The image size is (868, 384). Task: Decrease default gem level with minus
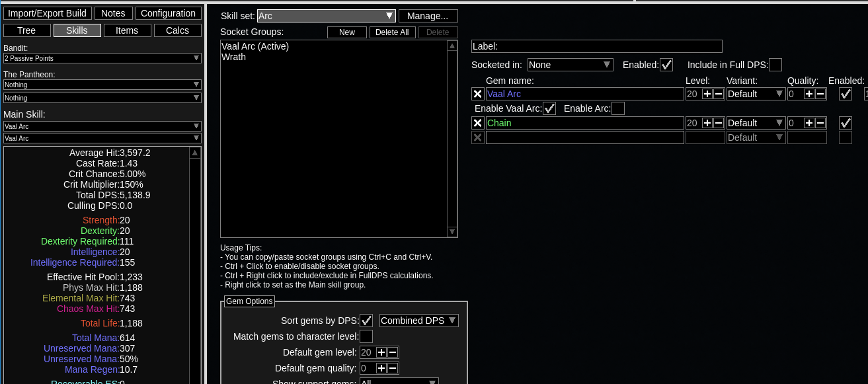point(393,352)
